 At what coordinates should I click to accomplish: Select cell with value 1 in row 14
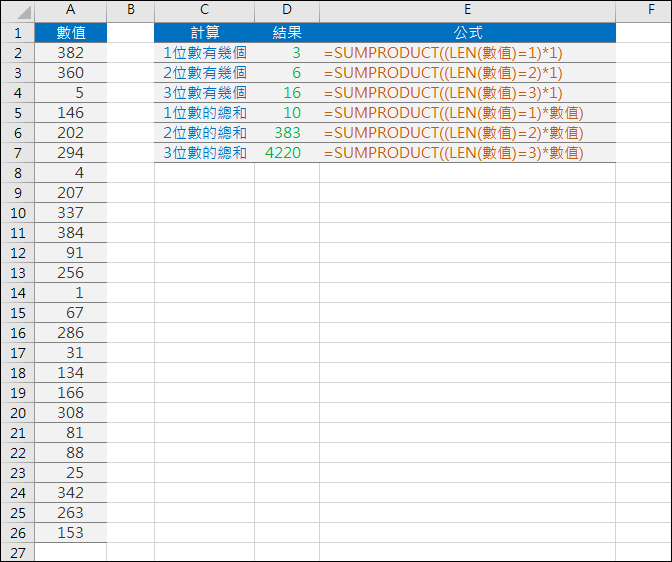point(71,293)
